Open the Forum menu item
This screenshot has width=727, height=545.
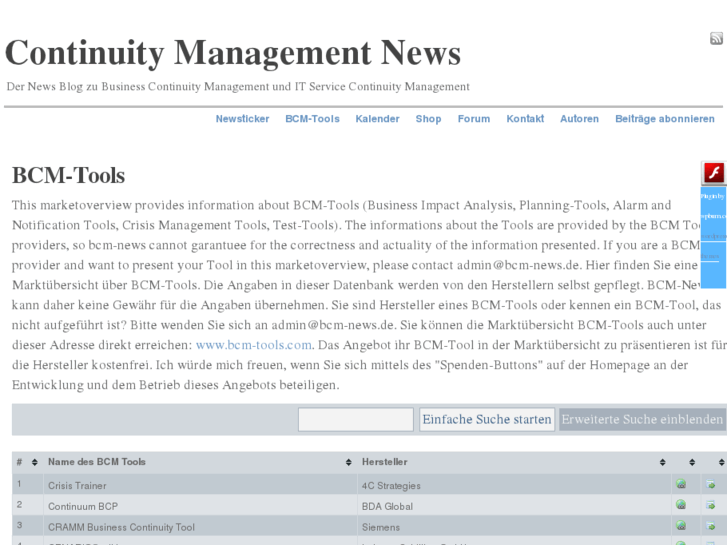point(474,119)
